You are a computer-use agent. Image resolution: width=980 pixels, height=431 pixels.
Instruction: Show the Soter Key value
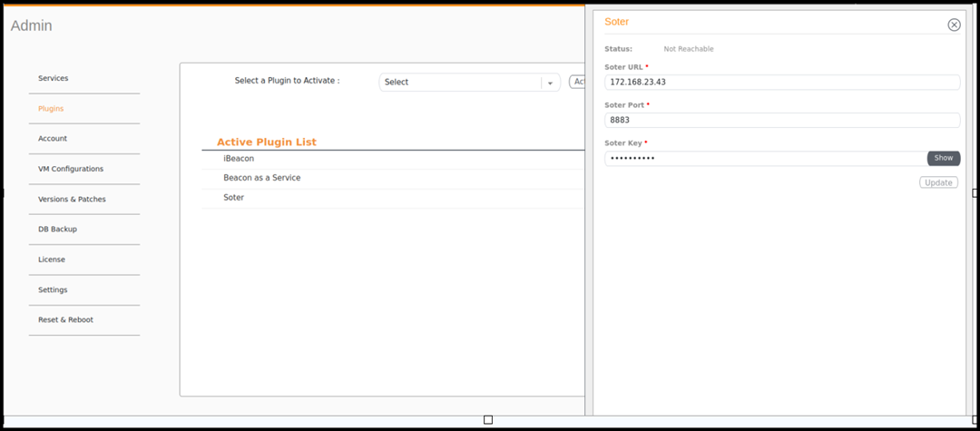tap(943, 158)
